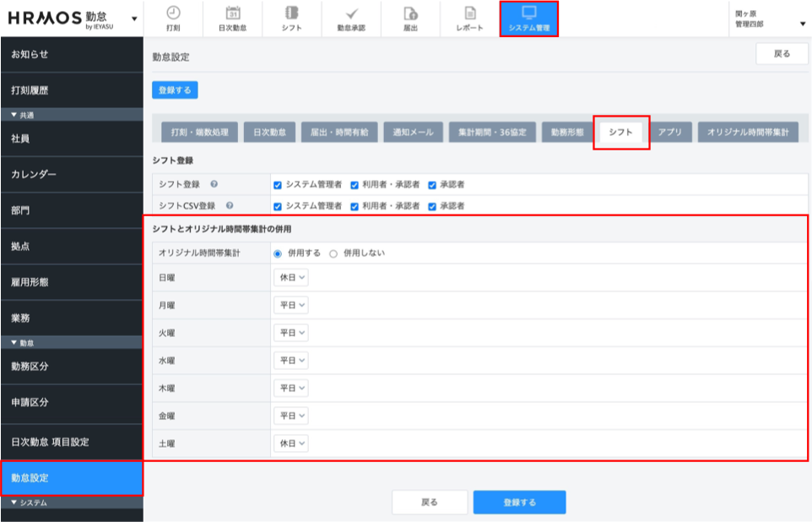The image size is (812, 522).
Task: Open the 火曜 day type dropdown
Action: coord(291,332)
